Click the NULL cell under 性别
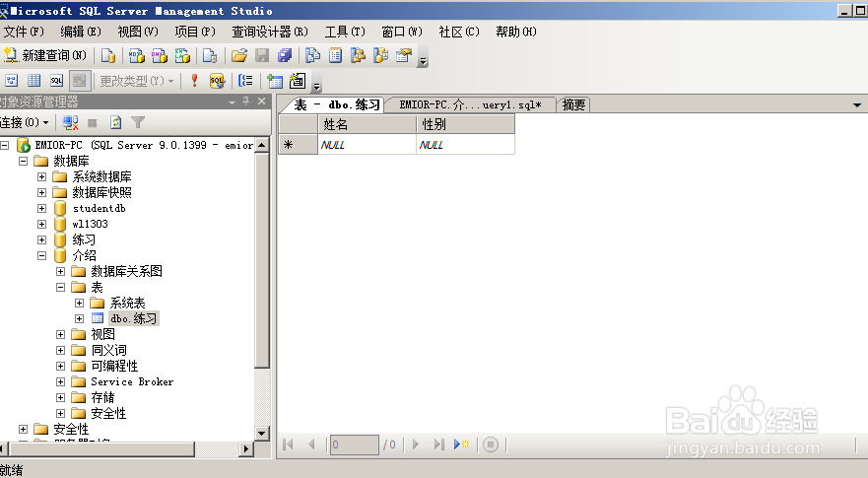This screenshot has height=478, width=868. (465, 145)
